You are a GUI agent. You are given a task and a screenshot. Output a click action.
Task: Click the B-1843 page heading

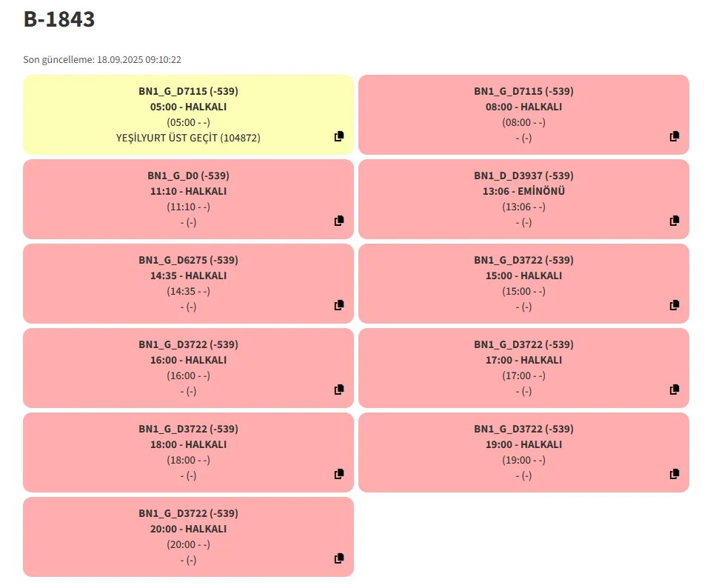click(59, 20)
